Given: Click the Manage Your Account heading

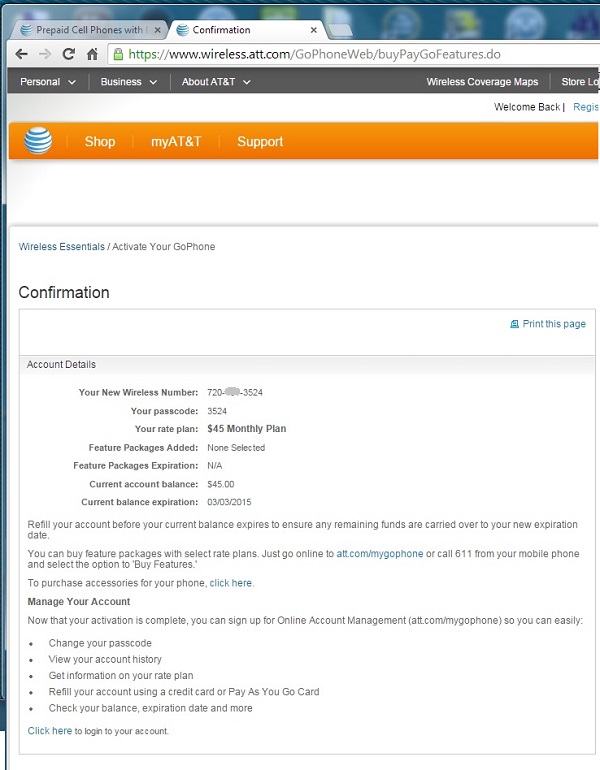Looking at the screenshot, I should [x=79, y=602].
